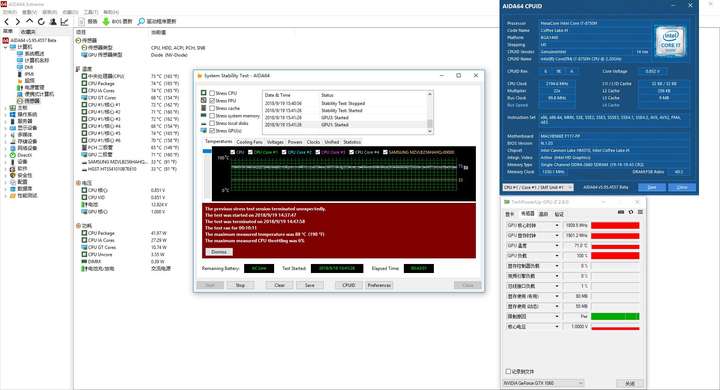Toggle the CPU Core #1 graph checkbox
This screenshot has width=720, height=390.
tap(250, 152)
